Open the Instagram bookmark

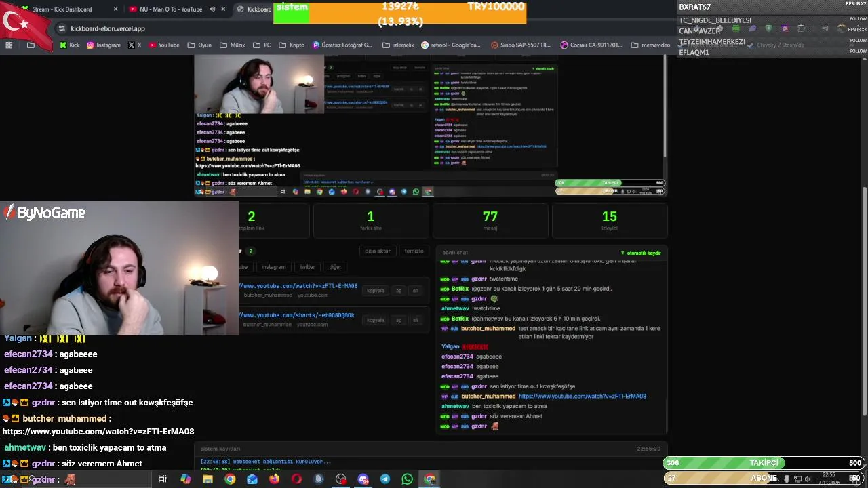tap(104, 45)
